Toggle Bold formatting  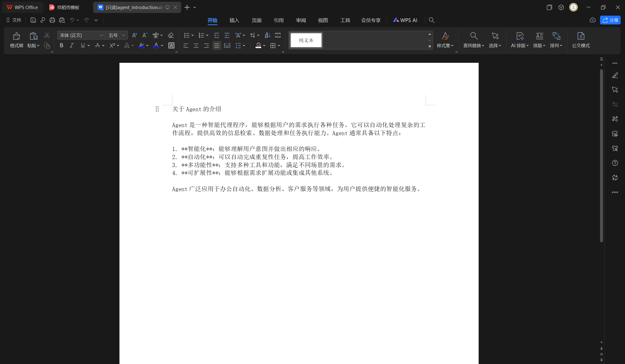[x=62, y=45]
